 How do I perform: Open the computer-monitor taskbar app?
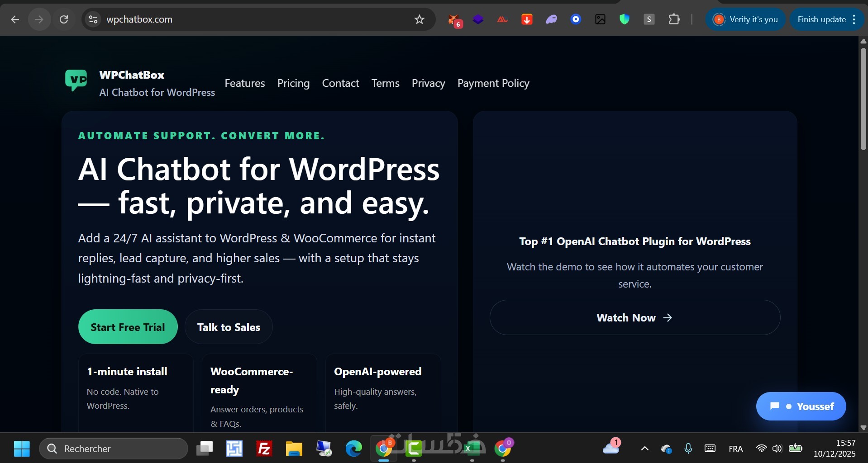[x=324, y=449]
